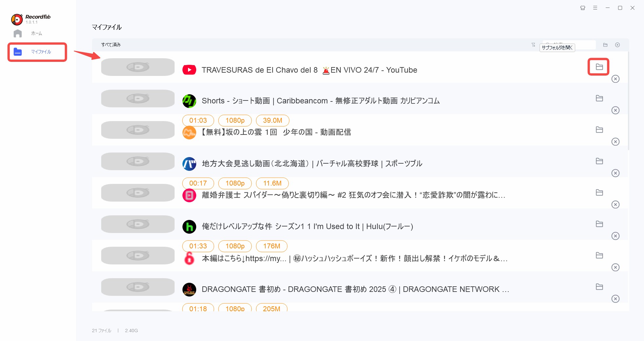Click the 176M file size badge

click(272, 246)
